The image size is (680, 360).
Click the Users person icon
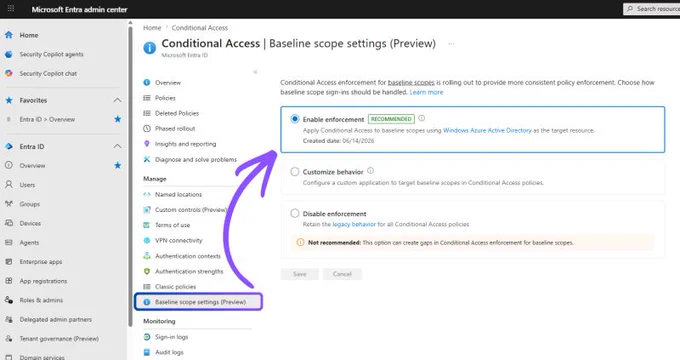point(9,185)
